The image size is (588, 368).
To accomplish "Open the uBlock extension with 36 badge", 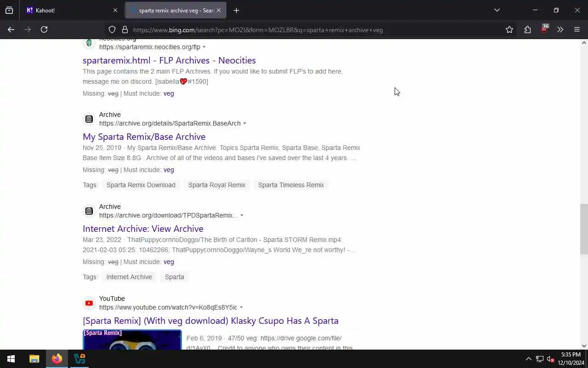I will [544, 29].
